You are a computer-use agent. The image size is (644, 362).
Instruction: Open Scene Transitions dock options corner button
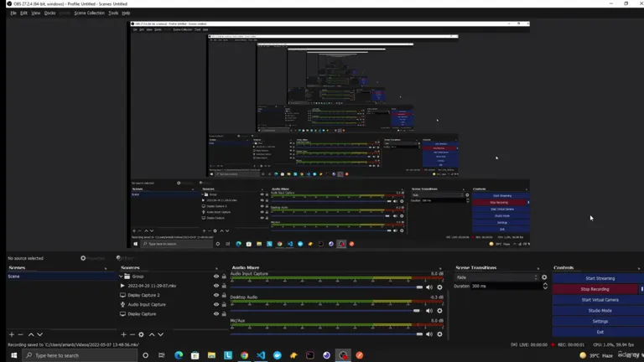[538, 268]
